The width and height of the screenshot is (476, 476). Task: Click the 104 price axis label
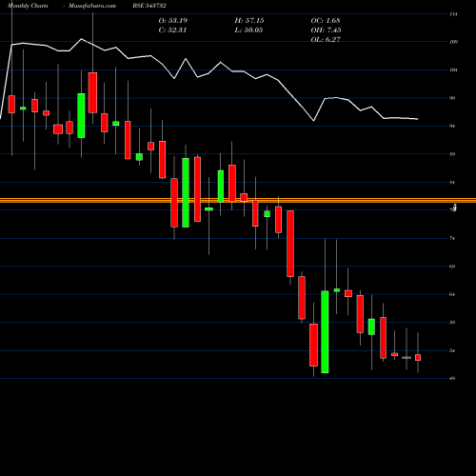coord(453,70)
